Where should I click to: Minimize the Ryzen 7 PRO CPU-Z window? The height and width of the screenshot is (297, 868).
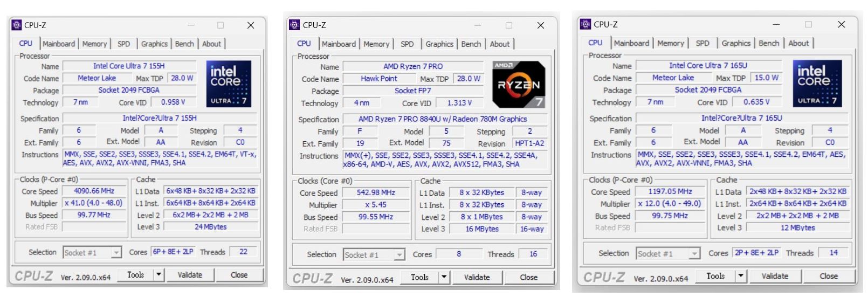(x=477, y=25)
